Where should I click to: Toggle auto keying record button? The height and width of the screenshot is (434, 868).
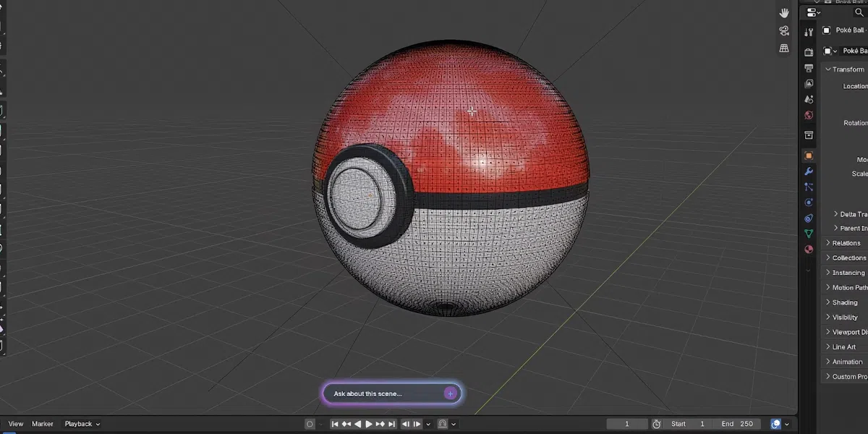click(x=310, y=424)
